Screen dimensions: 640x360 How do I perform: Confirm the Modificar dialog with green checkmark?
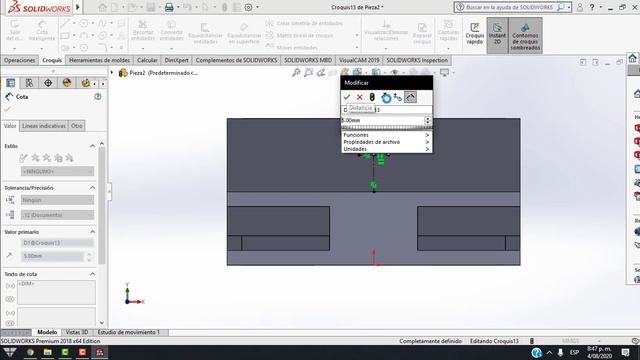tap(347, 97)
